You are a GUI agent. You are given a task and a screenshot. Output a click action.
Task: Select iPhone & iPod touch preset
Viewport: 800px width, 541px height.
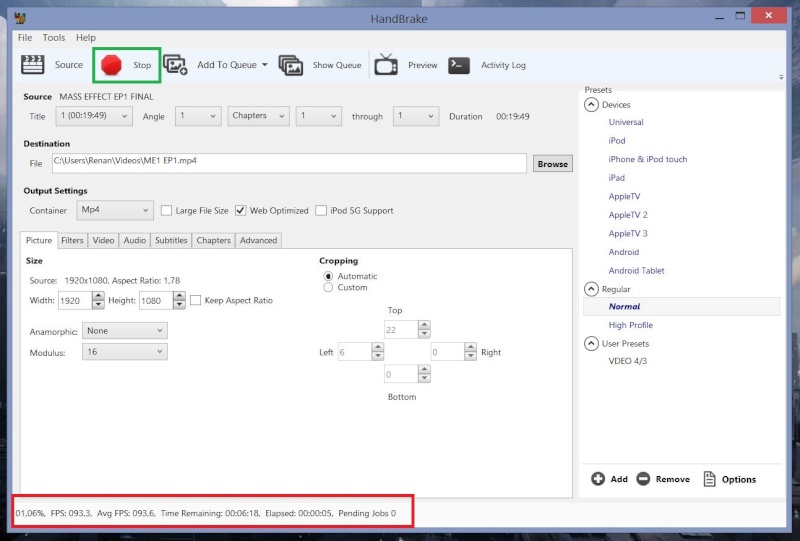[x=647, y=159]
